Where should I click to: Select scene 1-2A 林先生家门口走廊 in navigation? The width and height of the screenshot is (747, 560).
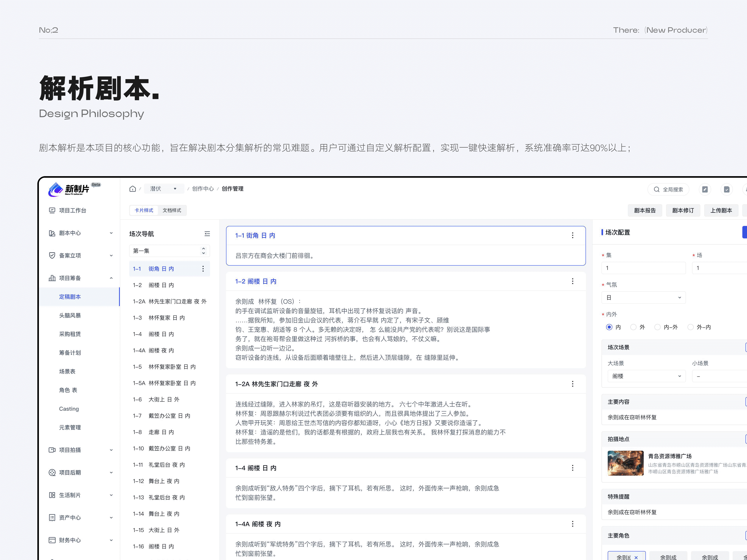169,301
